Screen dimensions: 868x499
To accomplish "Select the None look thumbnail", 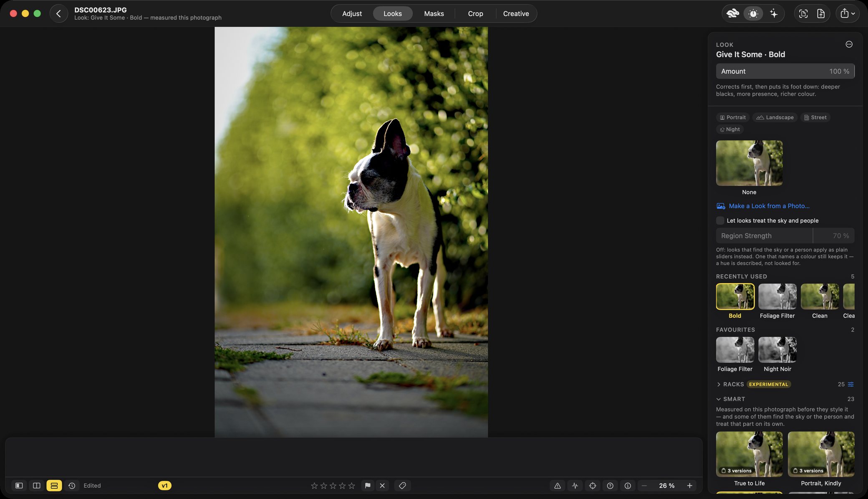I will pos(749,163).
